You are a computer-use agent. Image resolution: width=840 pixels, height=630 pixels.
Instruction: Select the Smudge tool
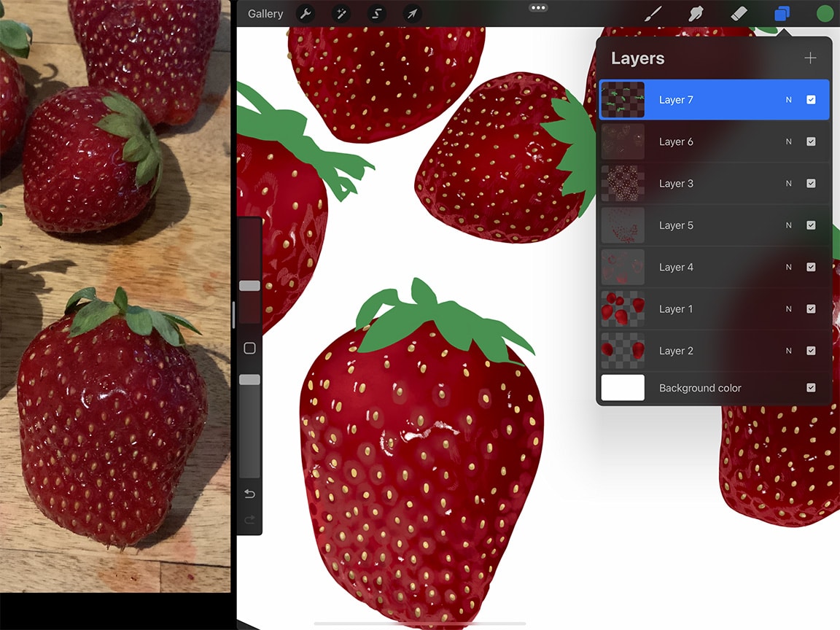tap(695, 12)
